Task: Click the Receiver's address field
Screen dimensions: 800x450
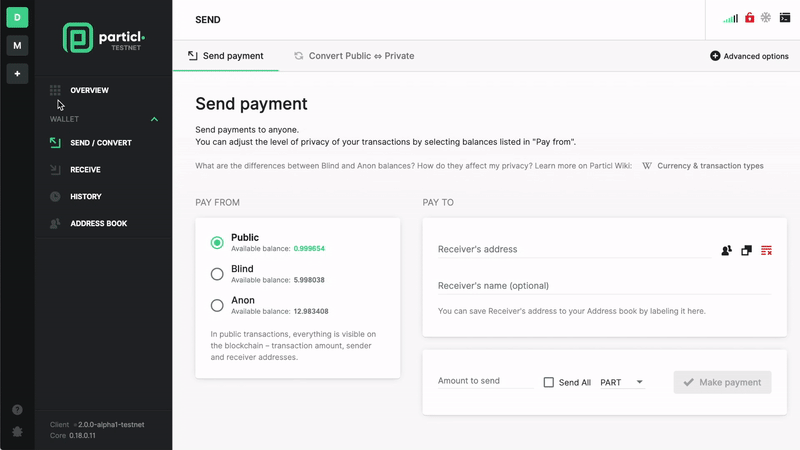Action: pyautogui.click(x=574, y=249)
